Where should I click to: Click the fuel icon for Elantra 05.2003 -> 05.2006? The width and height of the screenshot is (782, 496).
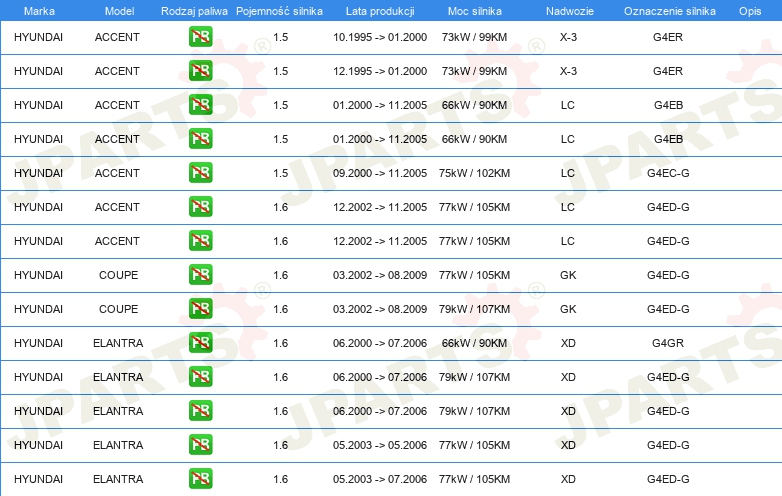[201, 445]
